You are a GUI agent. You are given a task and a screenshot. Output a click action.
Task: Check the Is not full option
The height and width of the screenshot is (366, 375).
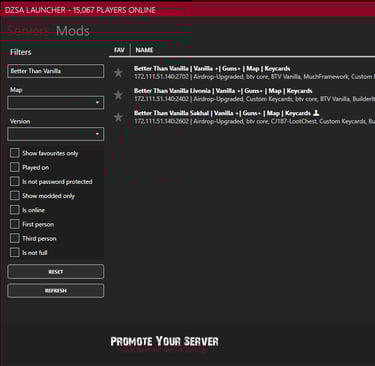(x=14, y=252)
